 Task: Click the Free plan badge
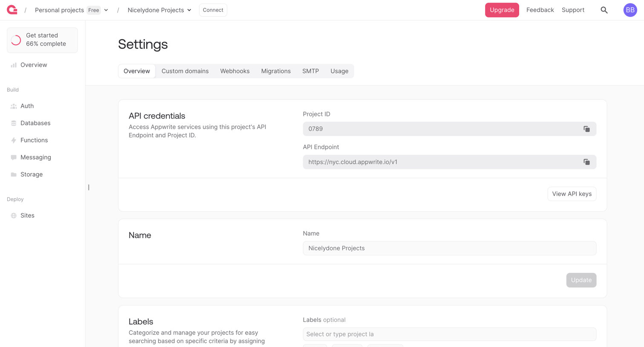(x=94, y=10)
